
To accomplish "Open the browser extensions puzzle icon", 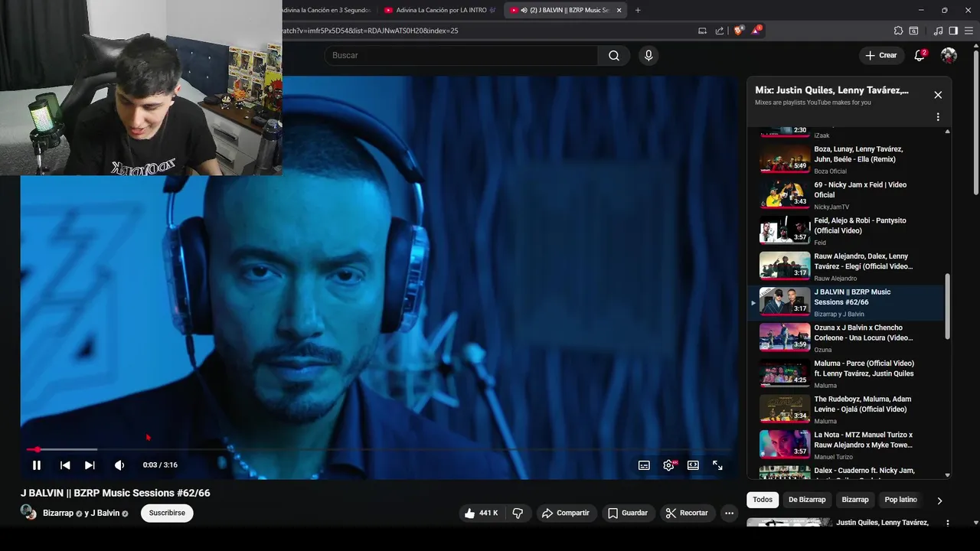I will (898, 31).
